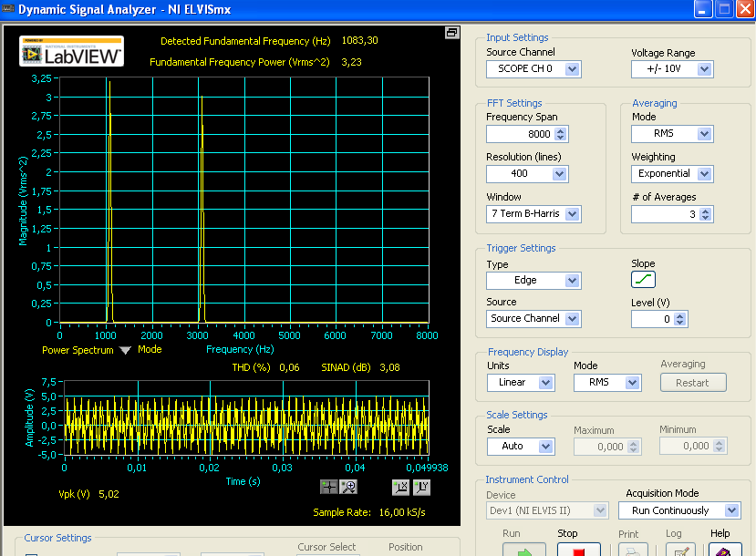The image size is (756, 556).
Task: Toggle the trigger Slope button
Action: pyautogui.click(x=643, y=280)
